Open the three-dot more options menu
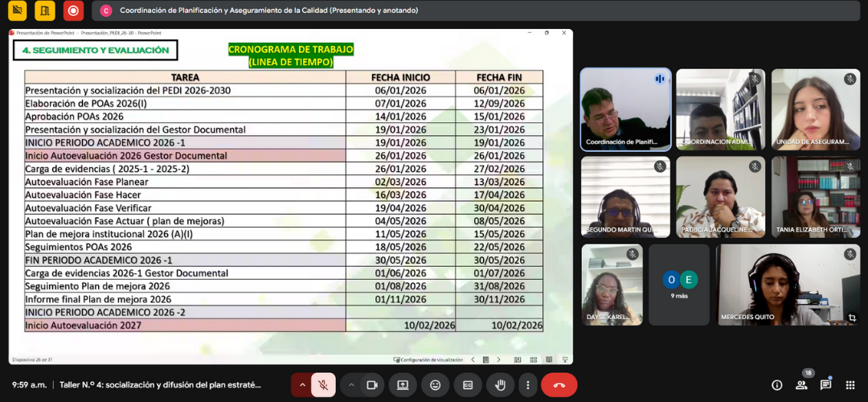 click(x=528, y=385)
